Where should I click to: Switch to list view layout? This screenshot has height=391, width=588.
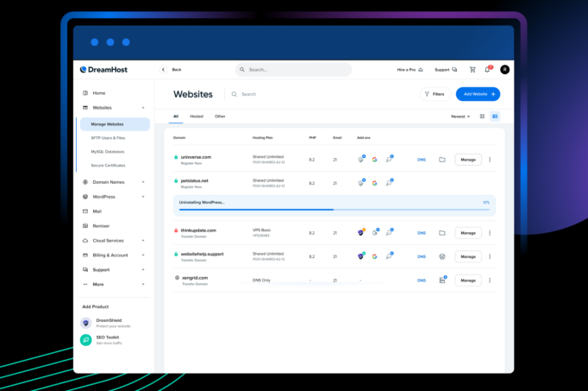tap(495, 116)
